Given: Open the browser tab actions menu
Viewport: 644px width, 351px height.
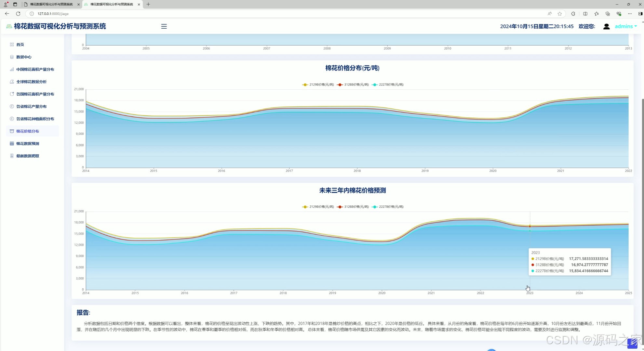Looking at the screenshot, I should (15, 4).
